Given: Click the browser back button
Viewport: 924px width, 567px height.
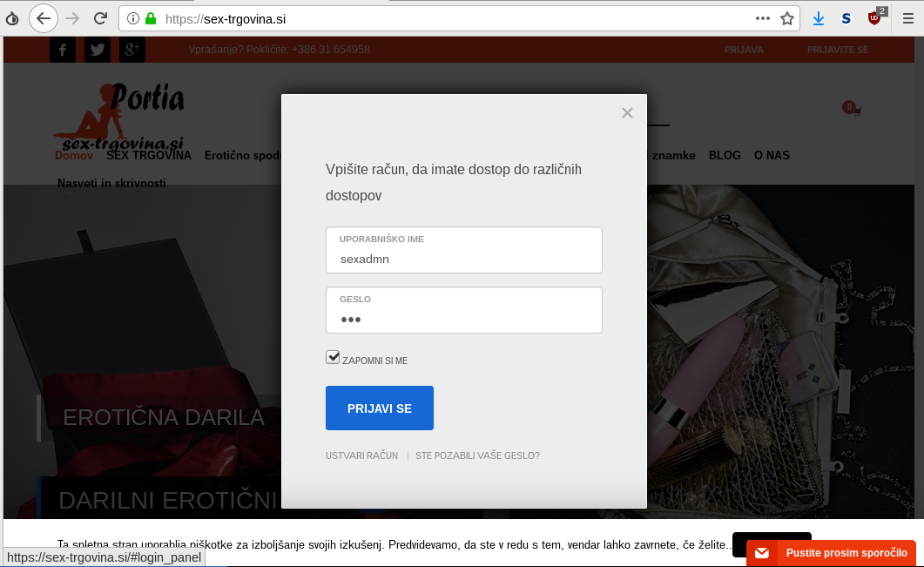Looking at the screenshot, I should [x=43, y=18].
